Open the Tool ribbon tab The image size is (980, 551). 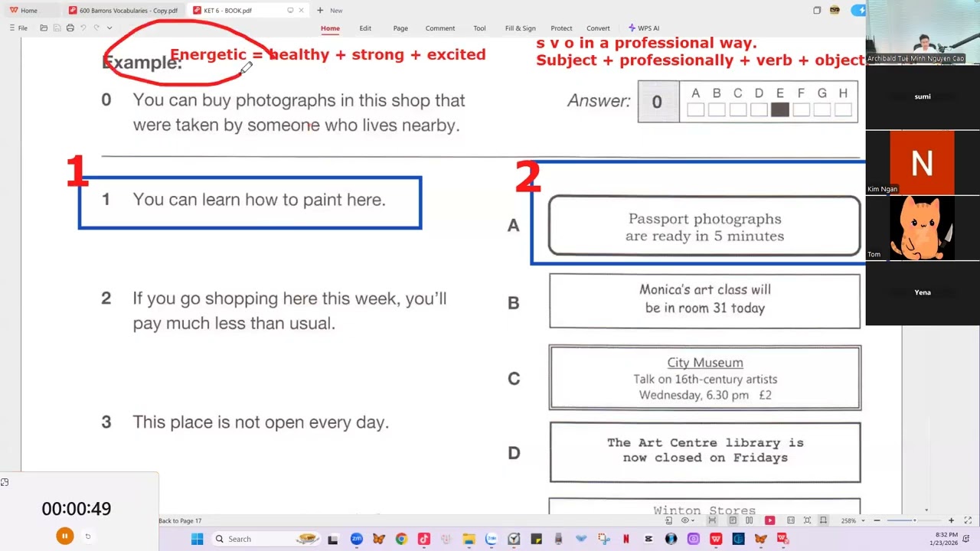pyautogui.click(x=479, y=28)
